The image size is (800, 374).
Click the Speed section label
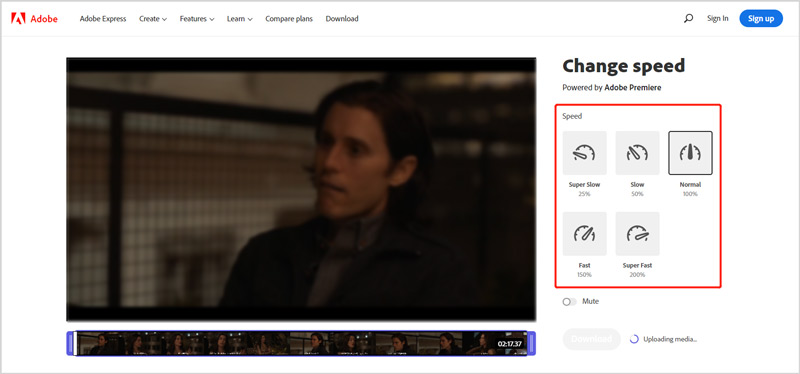[572, 116]
